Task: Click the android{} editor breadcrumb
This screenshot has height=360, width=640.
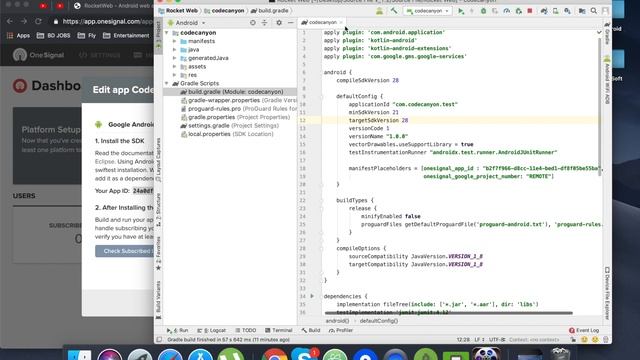Action: (x=337, y=321)
